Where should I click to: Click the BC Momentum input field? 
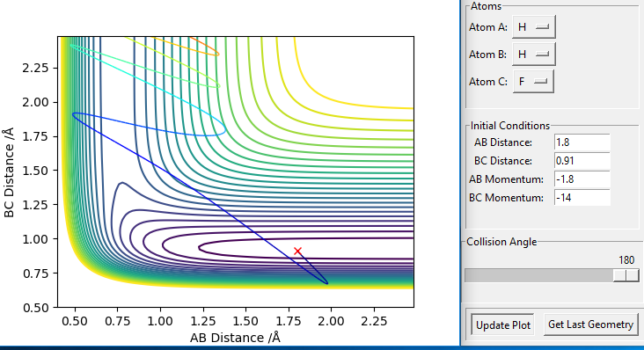point(582,197)
